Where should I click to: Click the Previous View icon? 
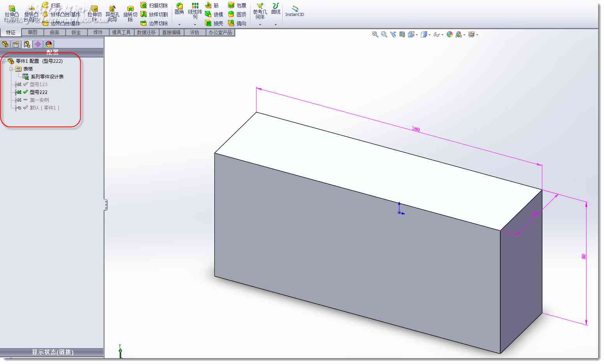[x=393, y=34]
